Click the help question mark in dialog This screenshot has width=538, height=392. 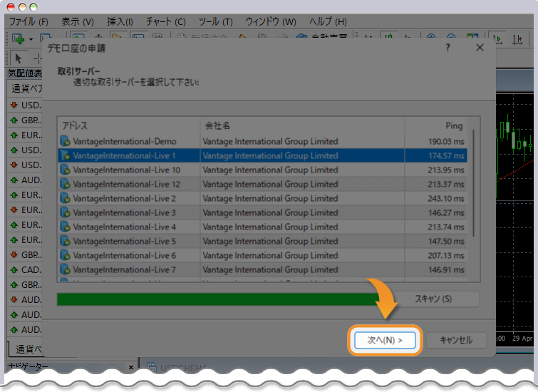448,47
